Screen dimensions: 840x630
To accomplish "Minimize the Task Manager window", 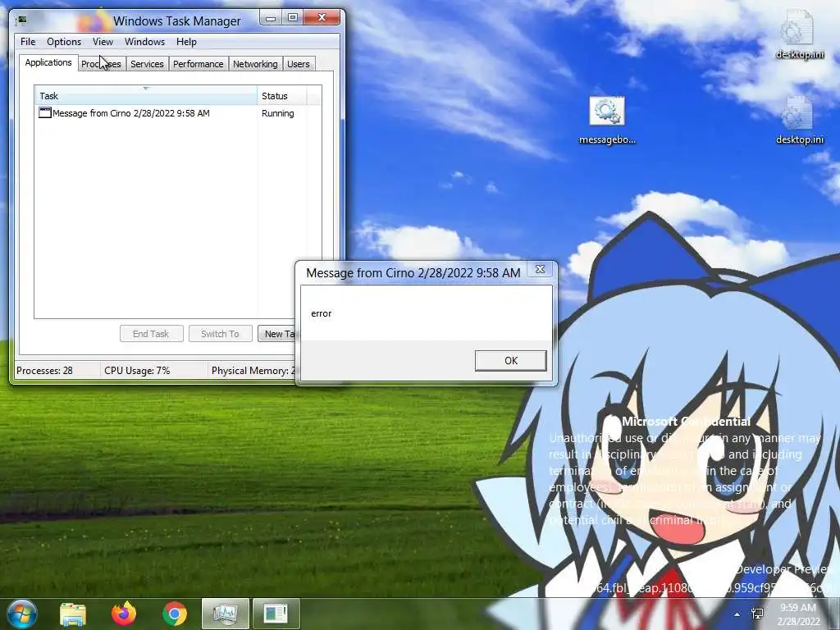I will pos(271,18).
